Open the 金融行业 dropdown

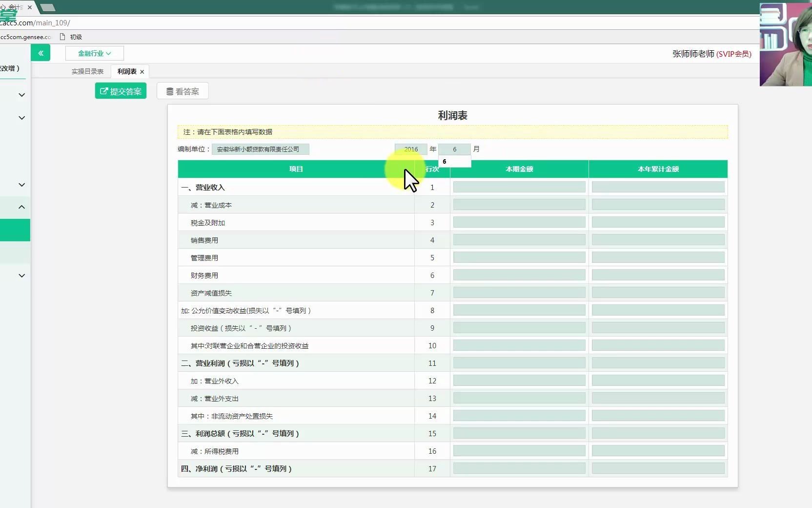point(94,53)
